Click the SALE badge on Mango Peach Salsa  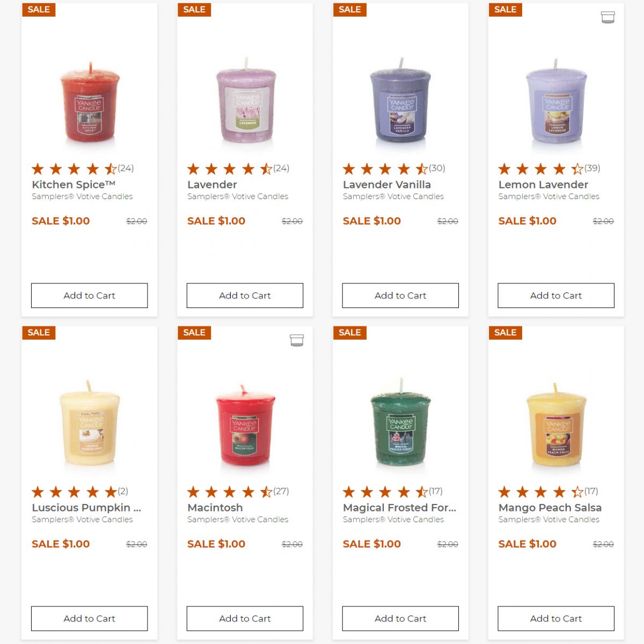[505, 333]
